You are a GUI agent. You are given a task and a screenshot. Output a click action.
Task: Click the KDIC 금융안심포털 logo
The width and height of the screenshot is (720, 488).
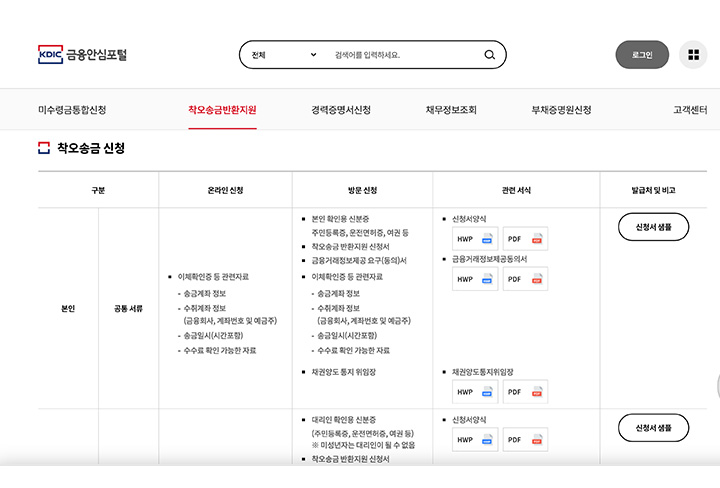82,55
